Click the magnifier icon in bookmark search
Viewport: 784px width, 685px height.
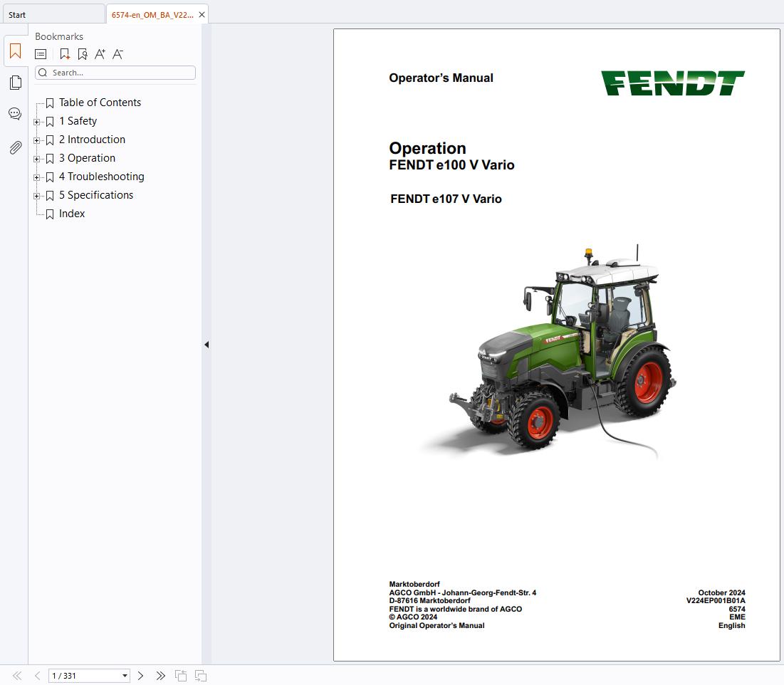click(43, 73)
